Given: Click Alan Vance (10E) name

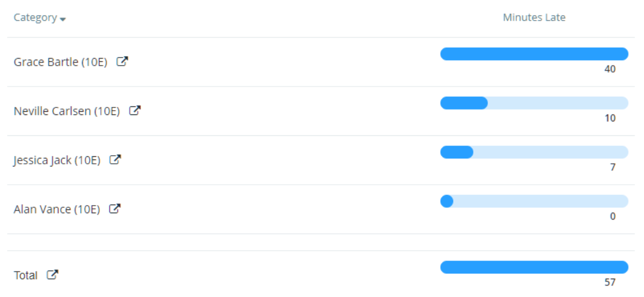Looking at the screenshot, I should [x=57, y=209].
